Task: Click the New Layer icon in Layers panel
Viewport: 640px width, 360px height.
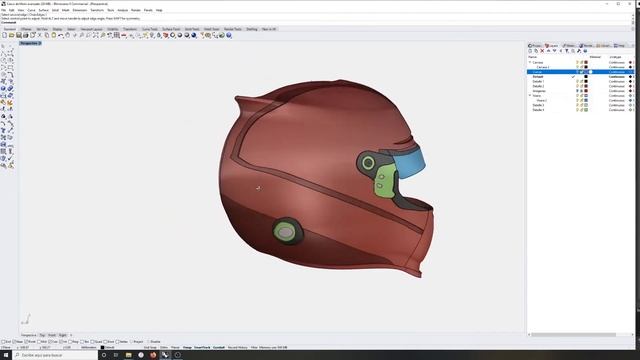Action: [530, 51]
